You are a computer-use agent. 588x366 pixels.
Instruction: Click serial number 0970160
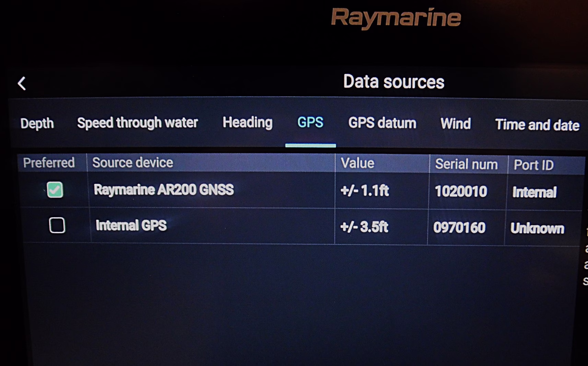459,228
